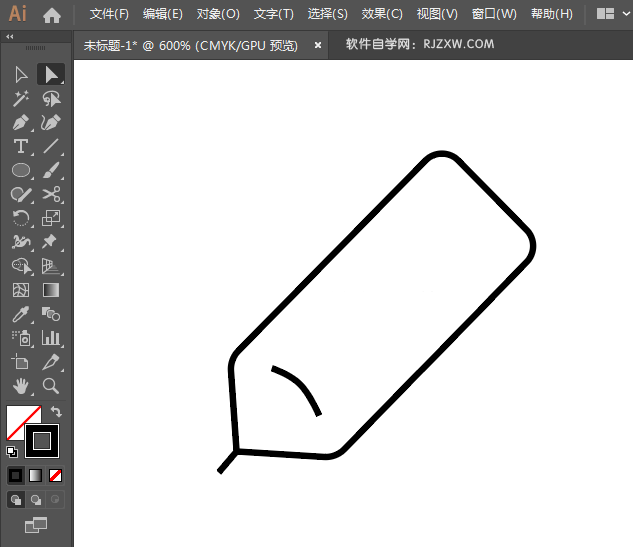Select the Hand tool

pos(21,386)
